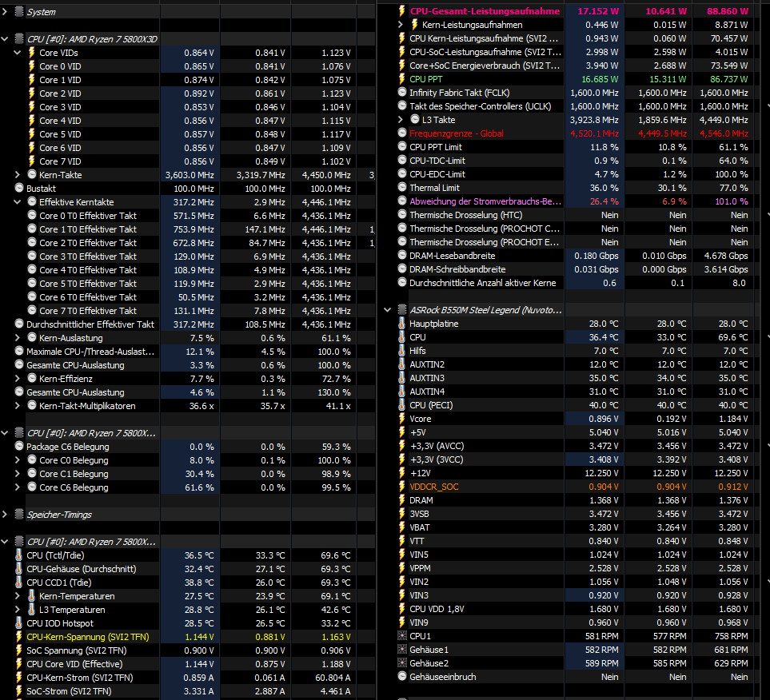Viewport: 770px width, 700px height.
Task: Expand the L3 Temperaturen row
Action: point(18,610)
